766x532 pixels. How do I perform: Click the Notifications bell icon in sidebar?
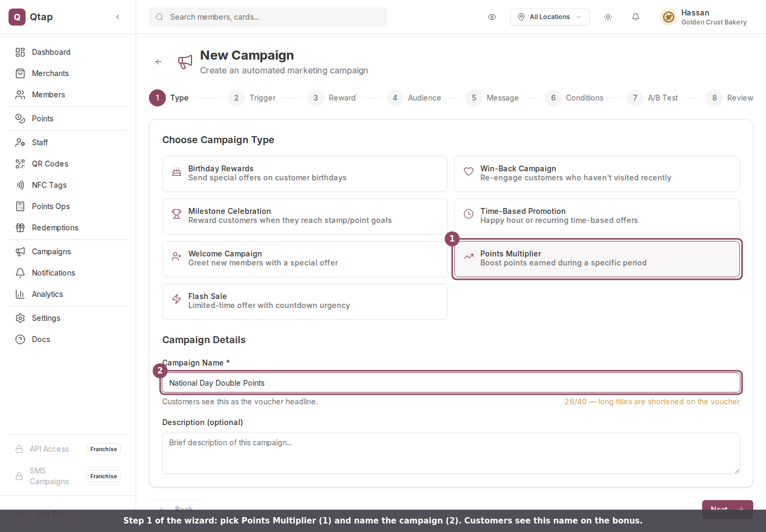(x=20, y=273)
